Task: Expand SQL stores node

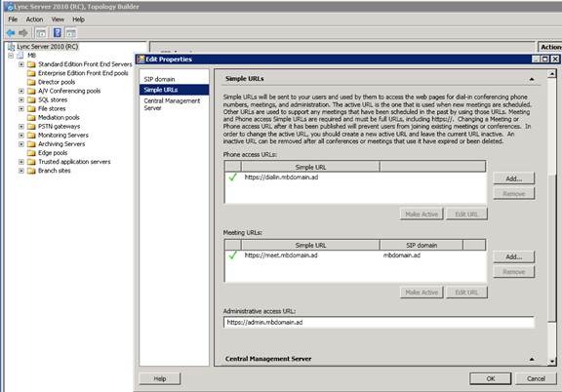Action: click(x=21, y=100)
